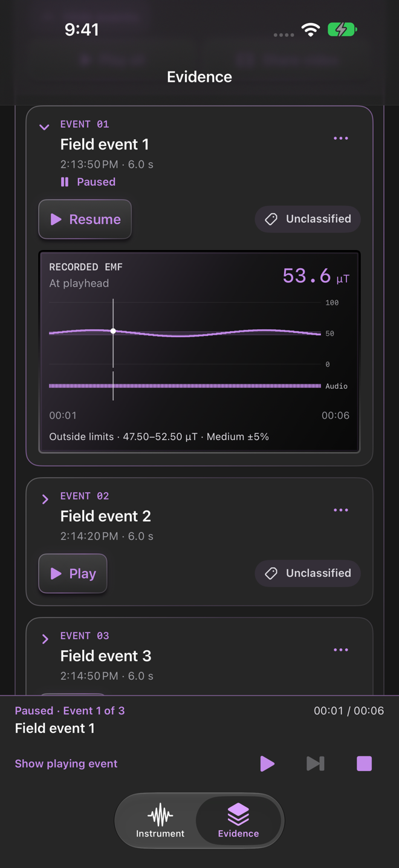Expand the Event 03 card chevron
This screenshot has height=868, width=399.
pos(45,639)
